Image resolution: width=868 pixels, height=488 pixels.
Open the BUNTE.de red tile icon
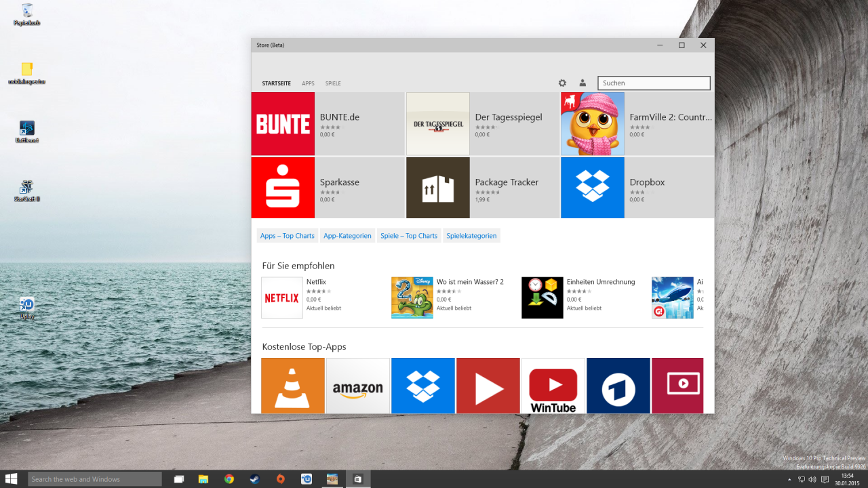pos(283,124)
